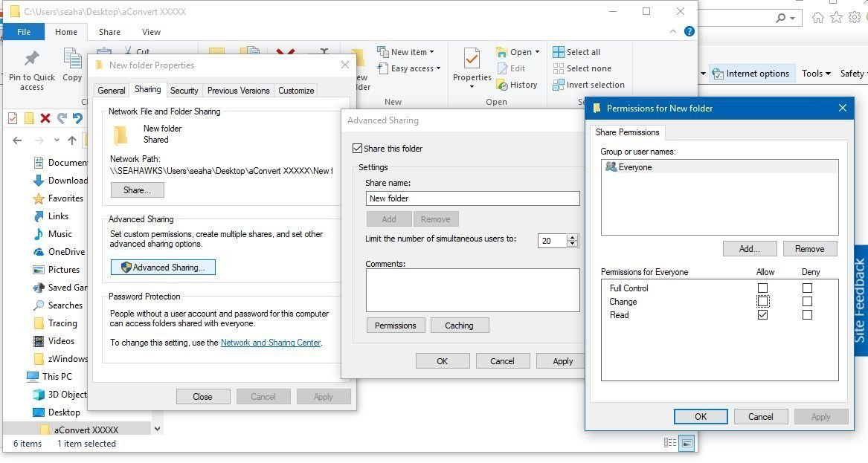This screenshot has width=868, height=463.
Task: Open Explorer help question mark icon
Action: [689, 31]
